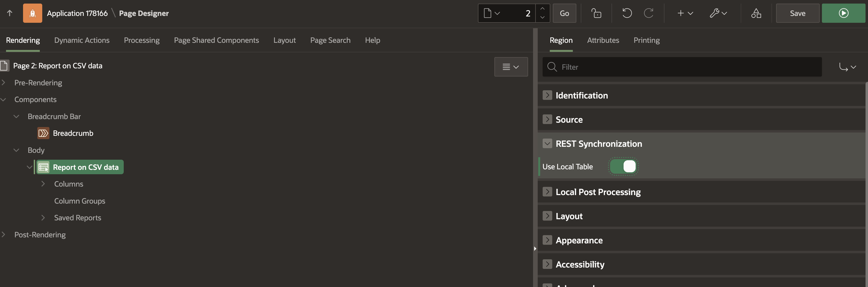Expand the Pre-Rendering tree node
The width and height of the screenshot is (868, 287).
click(4, 83)
